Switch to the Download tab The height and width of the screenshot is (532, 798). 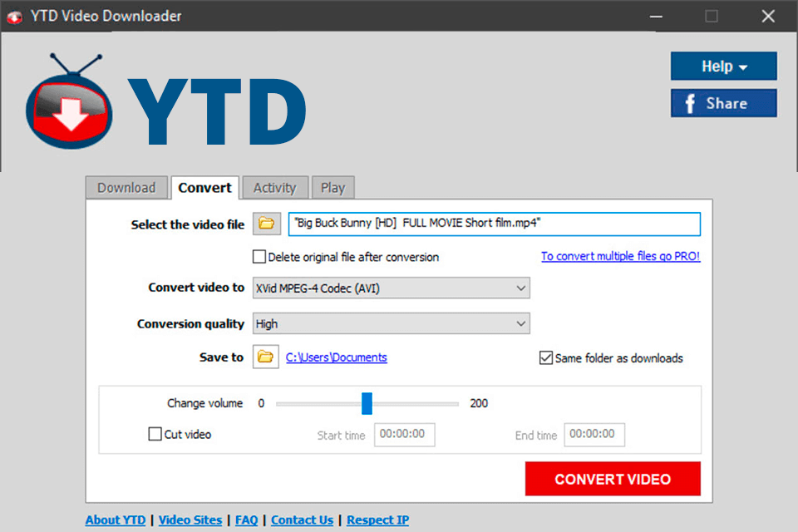coord(126,188)
